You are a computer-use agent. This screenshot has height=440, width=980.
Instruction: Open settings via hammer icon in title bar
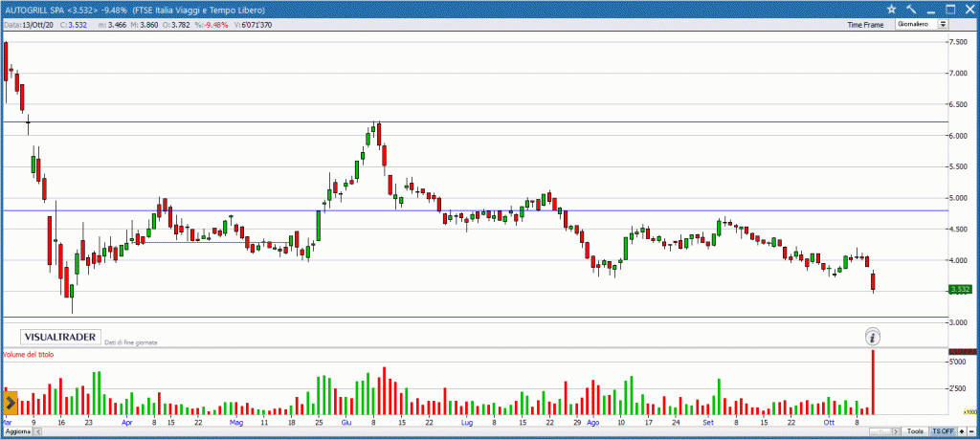point(911,9)
